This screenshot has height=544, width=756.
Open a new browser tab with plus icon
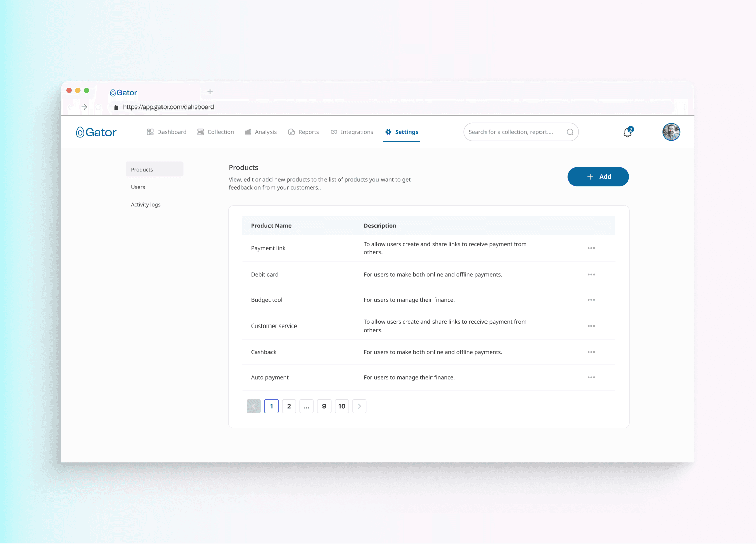click(x=210, y=92)
